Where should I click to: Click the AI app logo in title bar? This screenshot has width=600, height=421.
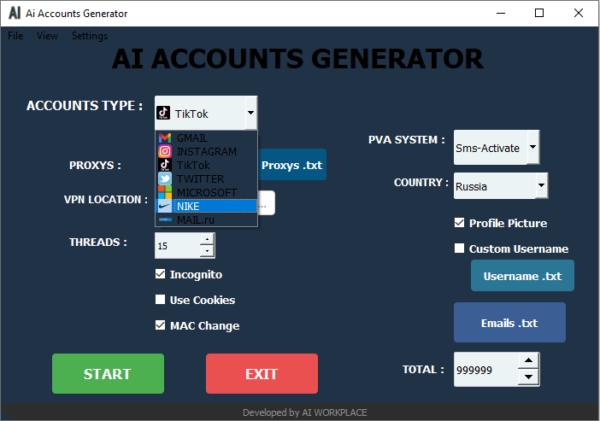[x=15, y=13]
